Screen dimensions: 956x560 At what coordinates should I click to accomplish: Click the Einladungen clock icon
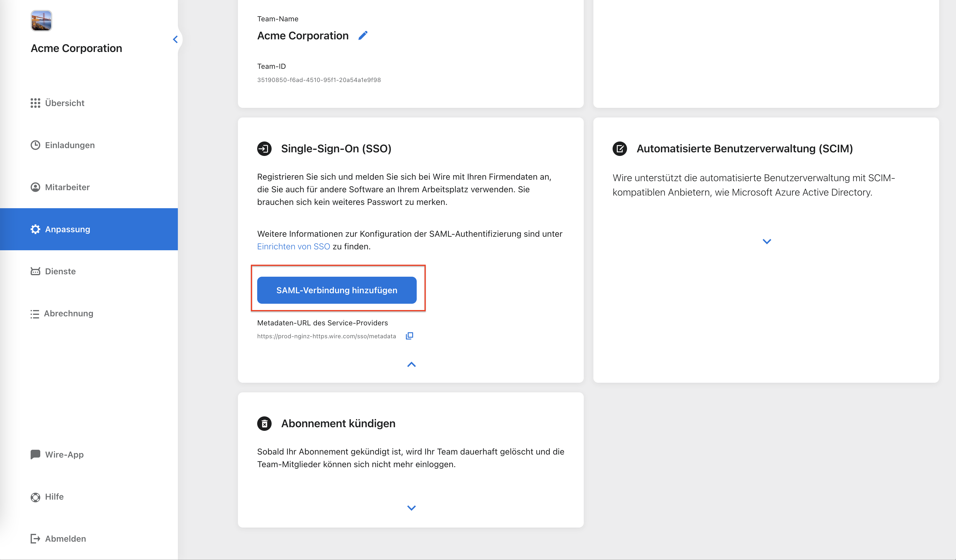[35, 145]
